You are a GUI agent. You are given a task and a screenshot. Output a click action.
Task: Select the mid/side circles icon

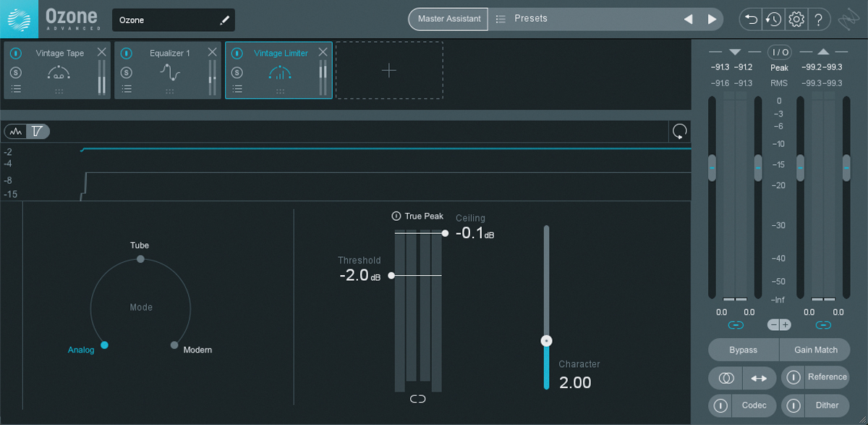[725, 378]
